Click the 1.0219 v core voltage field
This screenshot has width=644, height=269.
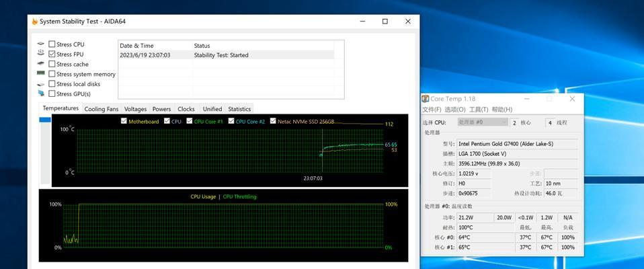click(473, 174)
